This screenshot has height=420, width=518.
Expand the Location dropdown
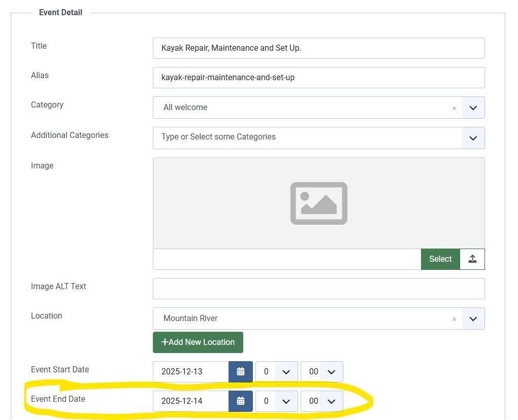point(473,319)
